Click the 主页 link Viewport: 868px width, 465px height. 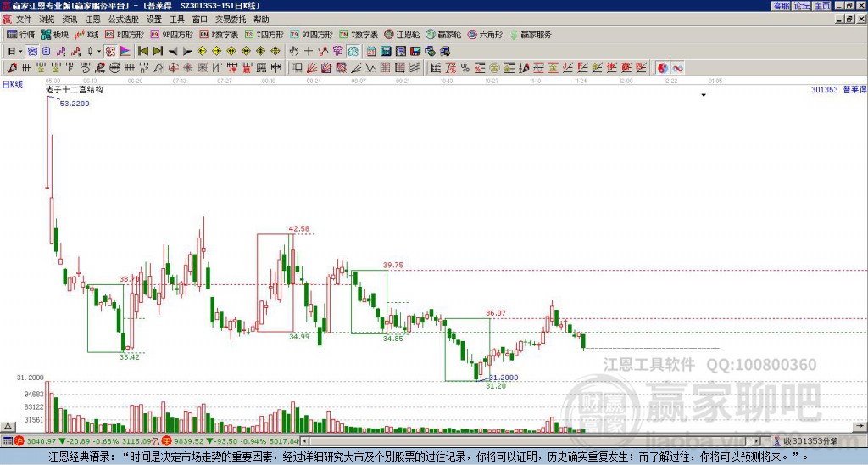coord(822,6)
